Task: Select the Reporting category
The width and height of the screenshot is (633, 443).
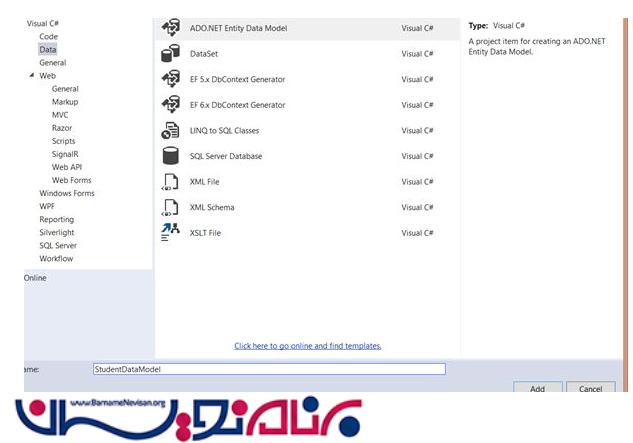Action: pos(57,219)
